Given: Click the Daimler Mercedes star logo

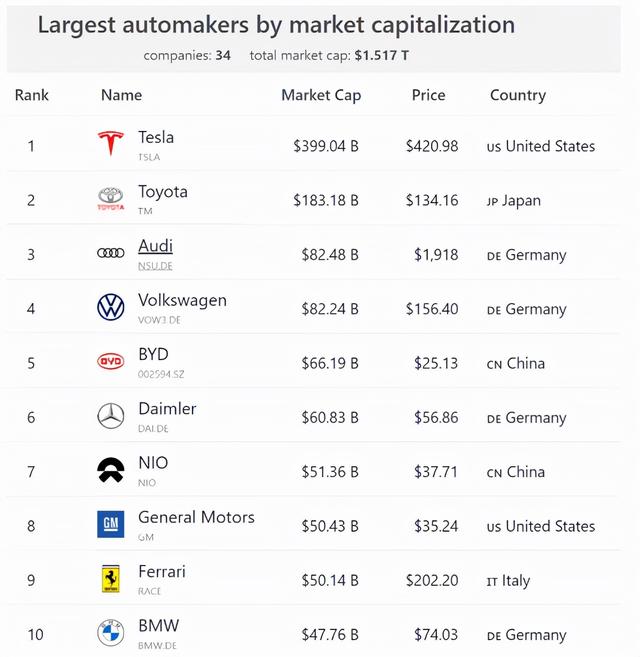Looking at the screenshot, I should tap(110, 416).
